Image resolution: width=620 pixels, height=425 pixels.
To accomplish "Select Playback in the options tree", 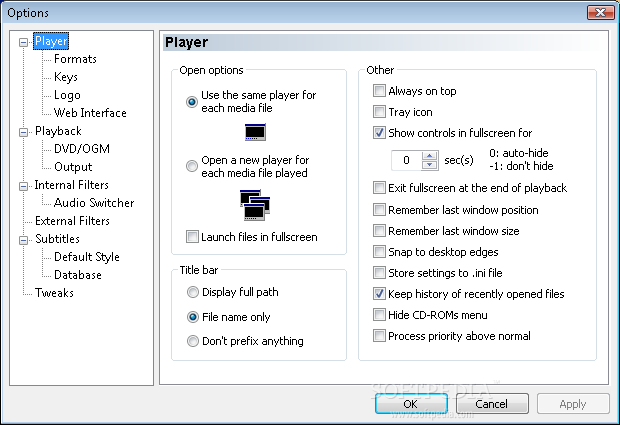I will [x=58, y=131].
